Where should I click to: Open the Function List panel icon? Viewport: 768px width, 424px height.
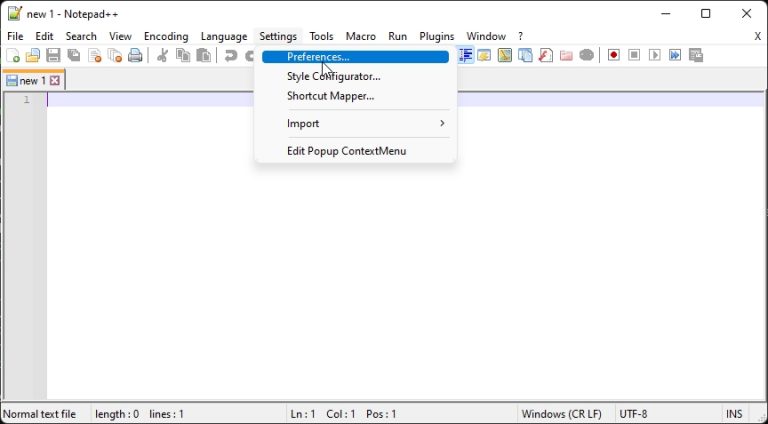[x=546, y=55]
